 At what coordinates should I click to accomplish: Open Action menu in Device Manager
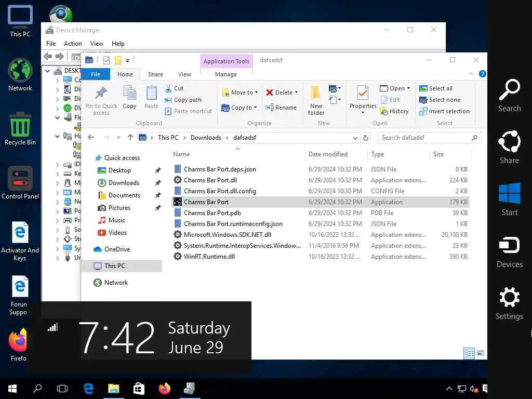point(73,44)
